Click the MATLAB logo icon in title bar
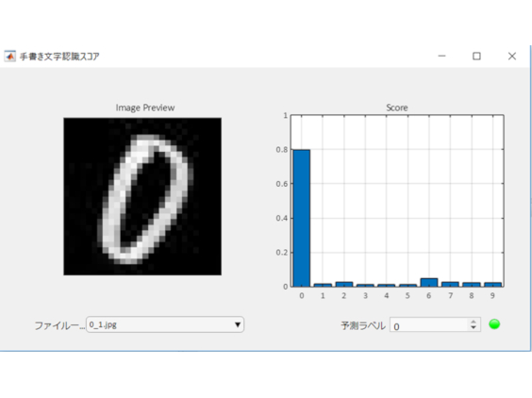 point(9,57)
